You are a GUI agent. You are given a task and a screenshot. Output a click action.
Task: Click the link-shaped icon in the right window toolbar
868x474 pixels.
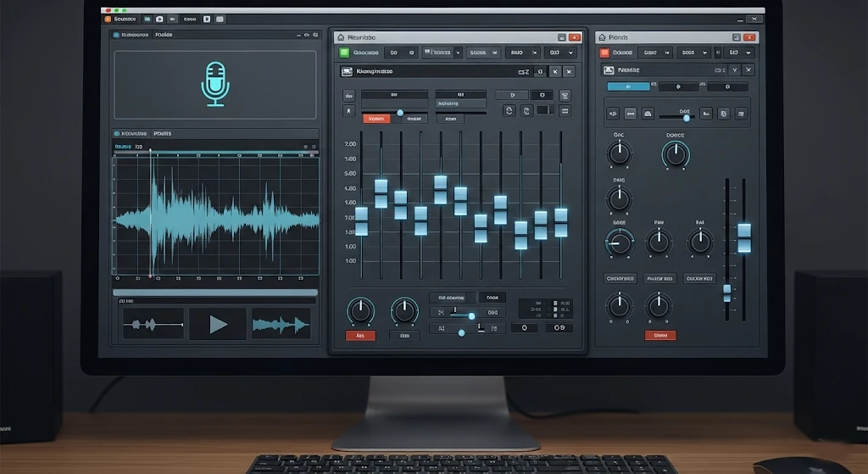tap(613, 114)
